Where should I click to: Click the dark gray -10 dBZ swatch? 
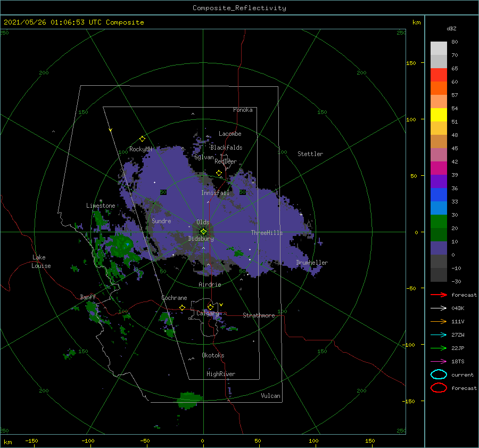pos(439,275)
